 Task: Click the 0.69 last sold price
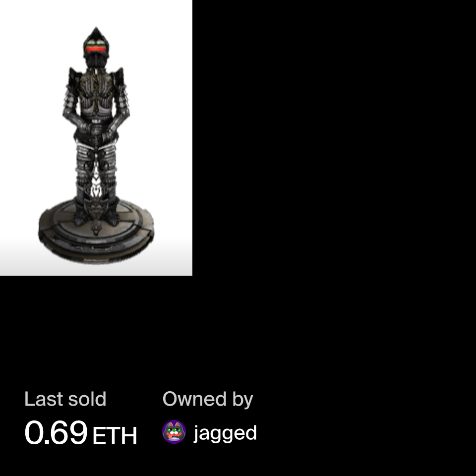[56, 432]
